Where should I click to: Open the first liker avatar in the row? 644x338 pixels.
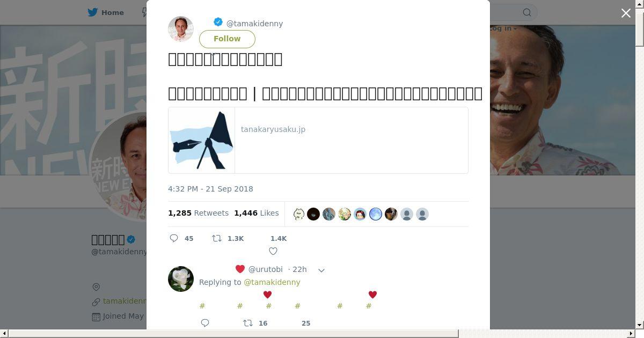click(x=299, y=215)
